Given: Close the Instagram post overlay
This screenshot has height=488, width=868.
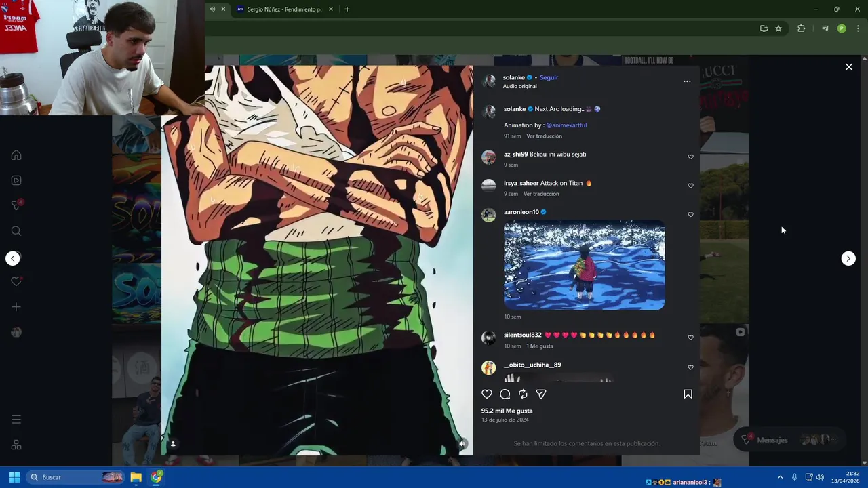Looking at the screenshot, I should pos(848,67).
